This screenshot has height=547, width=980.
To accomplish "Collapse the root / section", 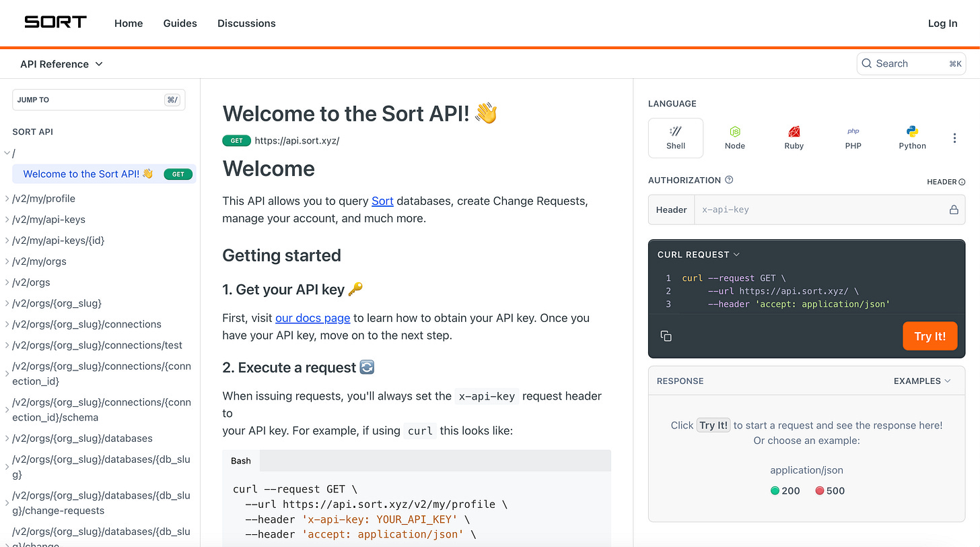I will [x=7, y=153].
